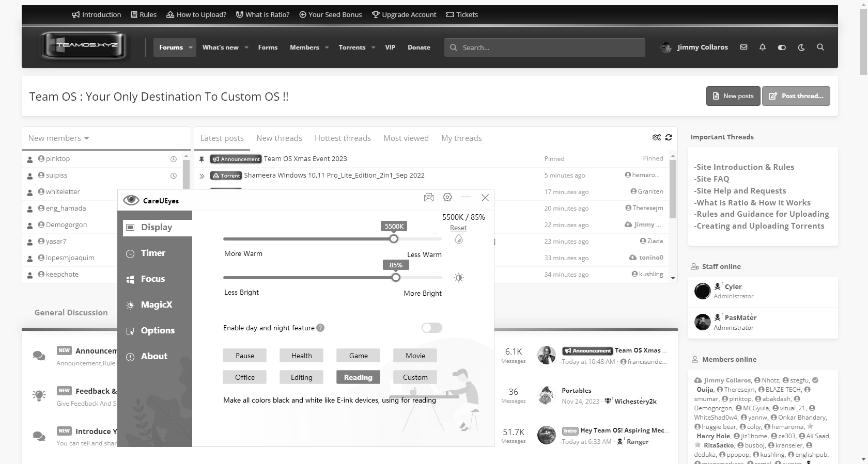Select the Reading display mode
Image resolution: width=868 pixels, height=464 pixels.
click(x=358, y=377)
